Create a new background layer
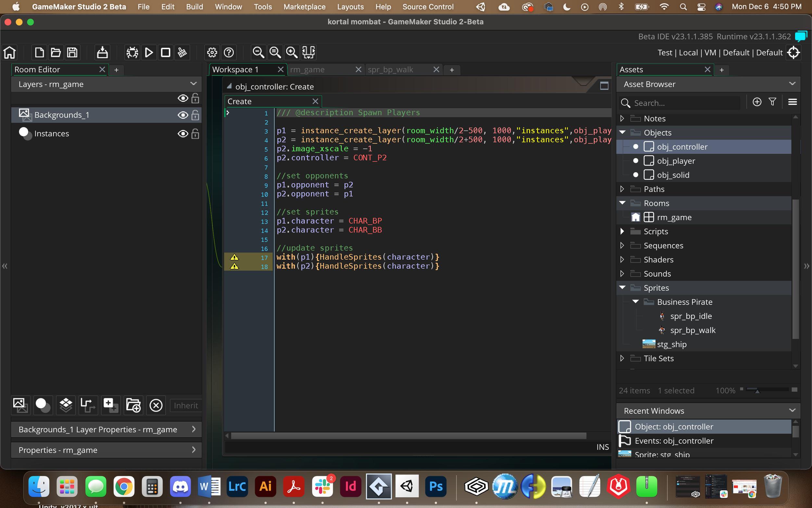 click(x=20, y=405)
